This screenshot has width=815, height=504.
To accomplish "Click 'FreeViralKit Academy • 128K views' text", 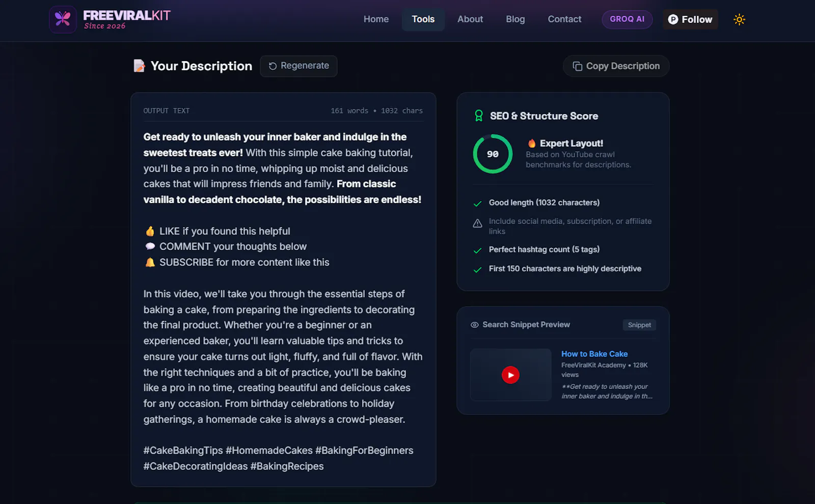I will (605, 370).
